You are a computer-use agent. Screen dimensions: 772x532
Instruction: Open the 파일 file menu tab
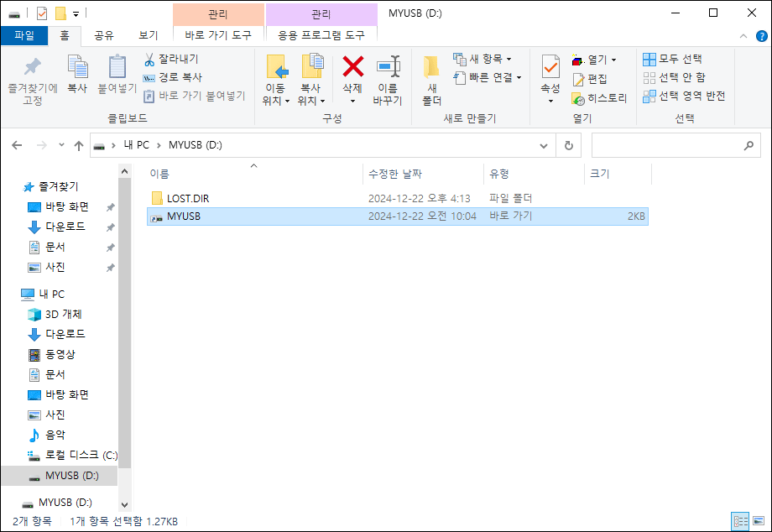point(24,35)
